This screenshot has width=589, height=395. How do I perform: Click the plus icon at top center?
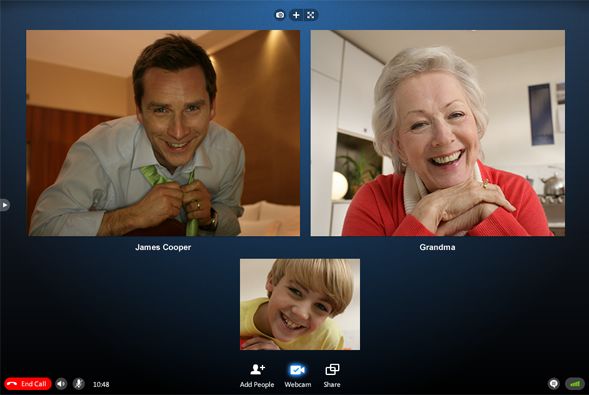tap(296, 15)
